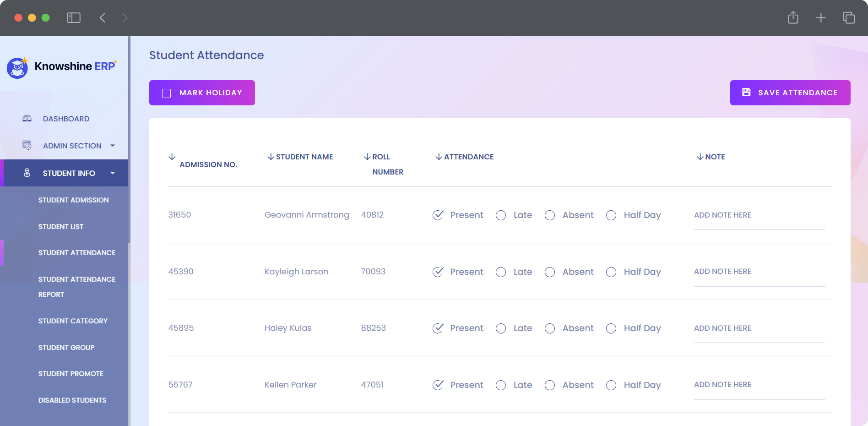Click roll number 70093

(x=373, y=272)
